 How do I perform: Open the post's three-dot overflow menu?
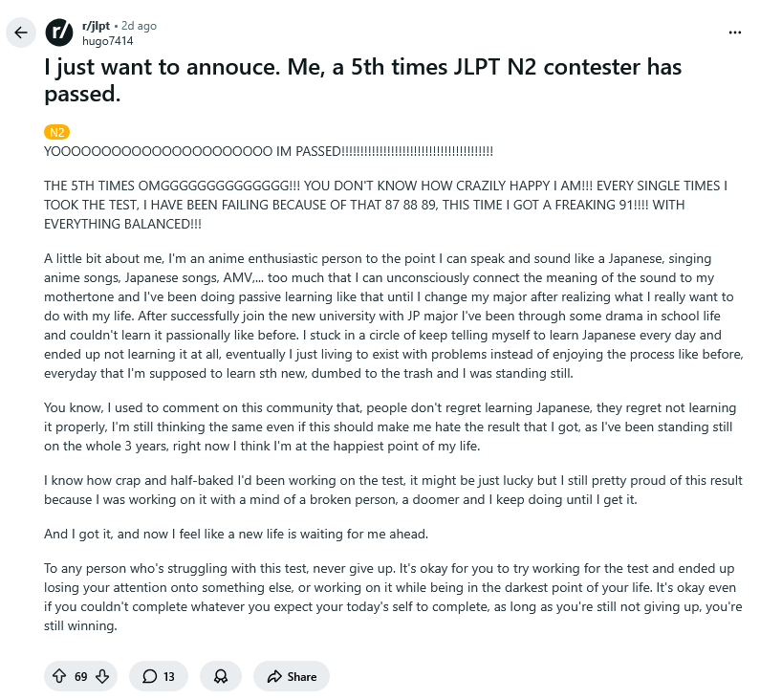pos(734,33)
